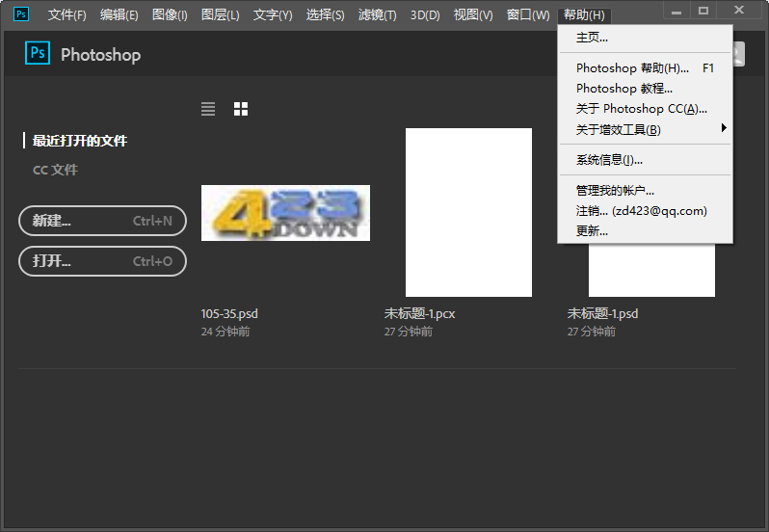Open the 未标题-1.pcx white thumbnail
The width and height of the screenshot is (769, 532).
click(x=468, y=212)
